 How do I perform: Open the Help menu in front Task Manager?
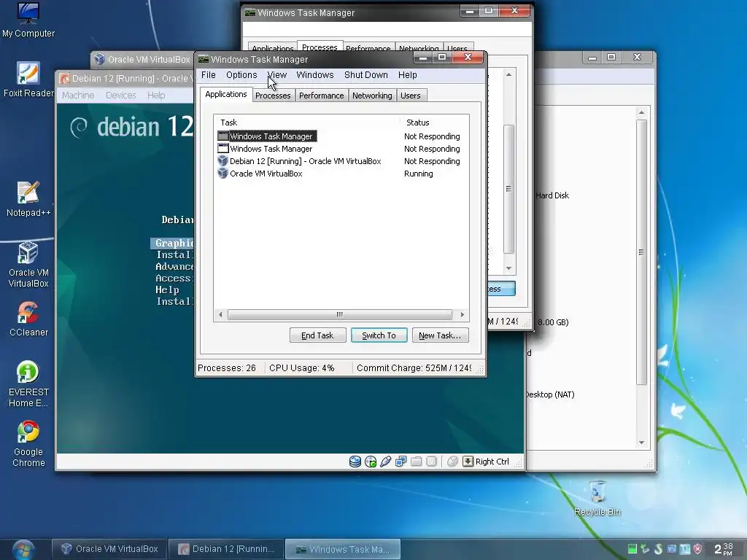click(x=407, y=75)
